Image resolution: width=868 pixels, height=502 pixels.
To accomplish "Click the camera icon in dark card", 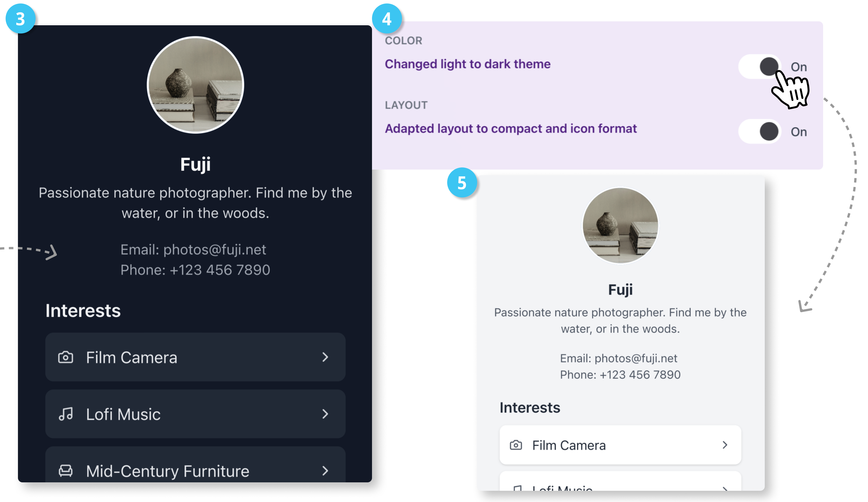I will tap(65, 357).
